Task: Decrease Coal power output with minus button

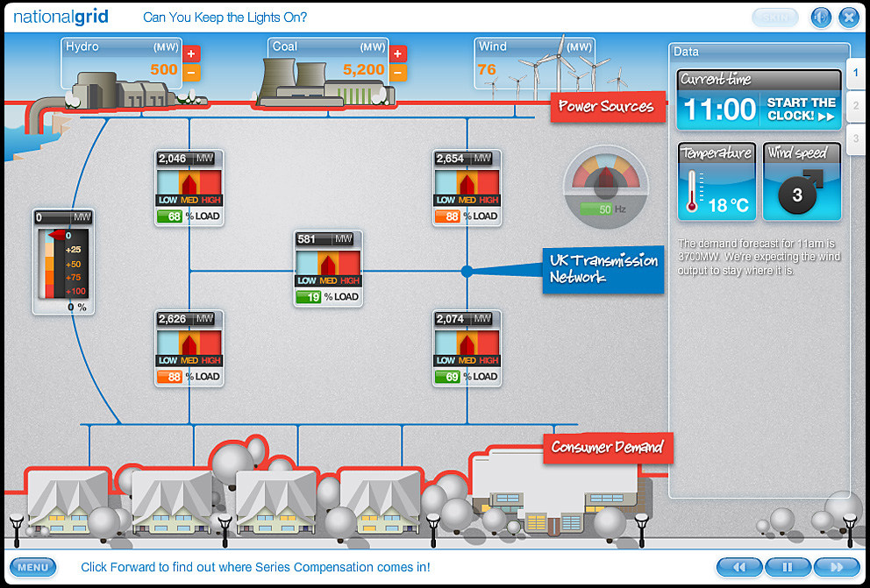Action: 398,72
